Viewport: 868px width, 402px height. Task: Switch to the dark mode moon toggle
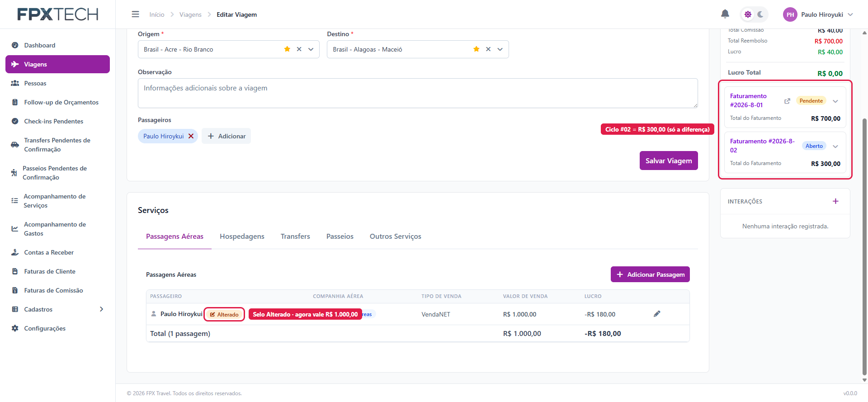pos(760,14)
